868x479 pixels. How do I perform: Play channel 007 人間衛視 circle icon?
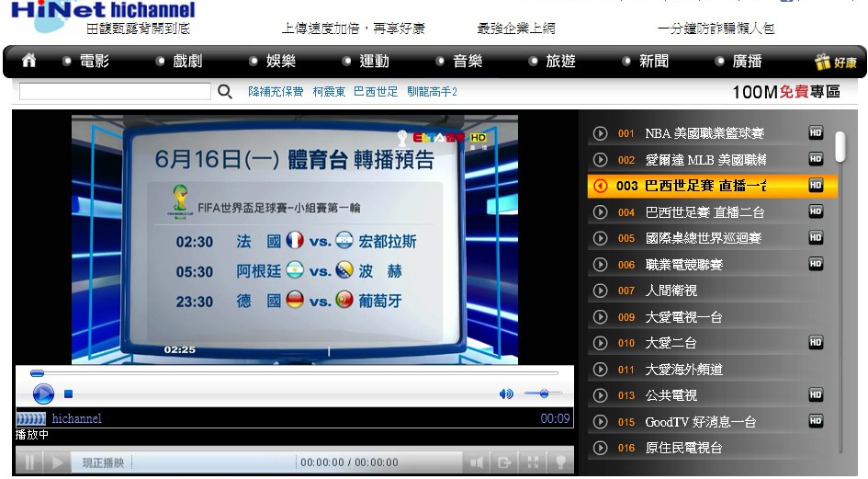click(600, 291)
